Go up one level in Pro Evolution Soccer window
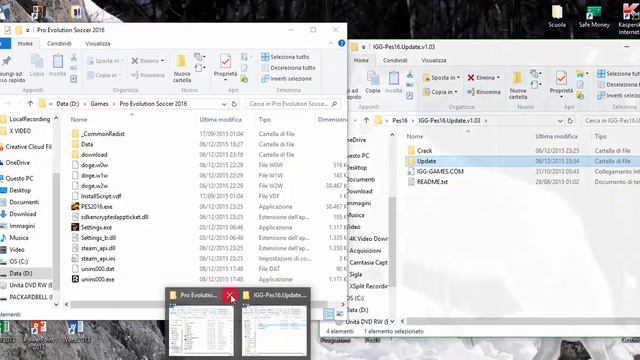640x360 pixels. click(x=30, y=104)
